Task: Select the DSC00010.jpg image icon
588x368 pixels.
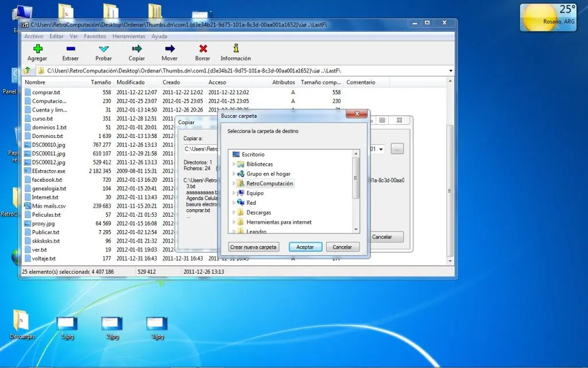Action: (x=28, y=144)
